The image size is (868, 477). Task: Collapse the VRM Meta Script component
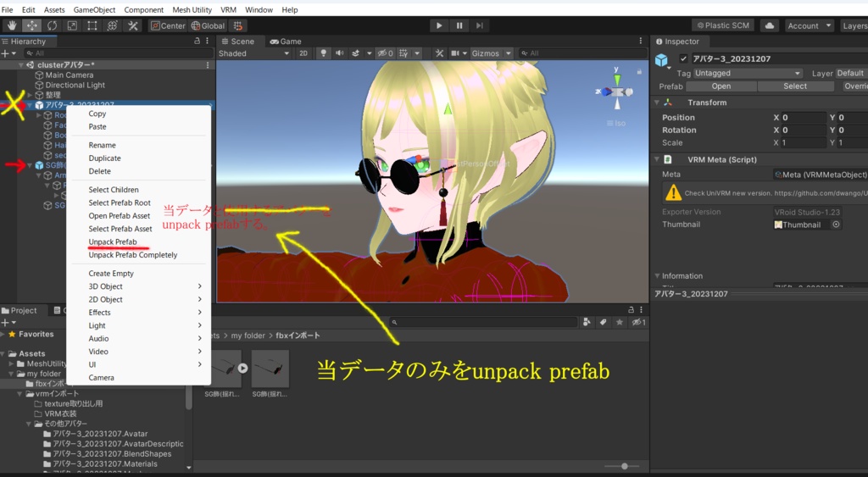click(x=657, y=159)
